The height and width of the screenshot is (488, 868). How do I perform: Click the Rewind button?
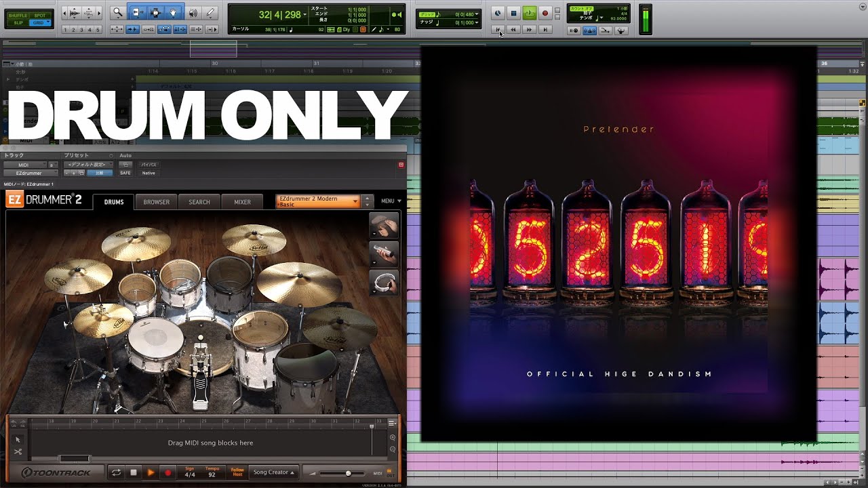pyautogui.click(x=513, y=30)
